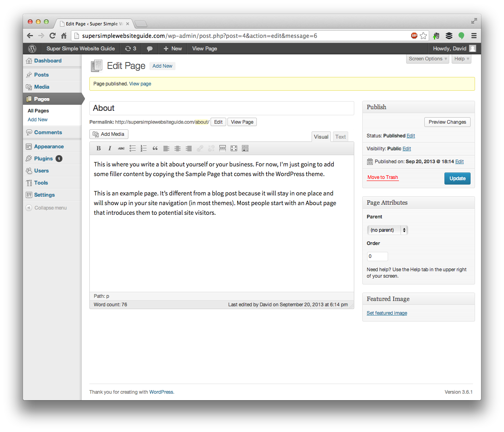Click the Adblock Plus extension icon

tap(414, 35)
